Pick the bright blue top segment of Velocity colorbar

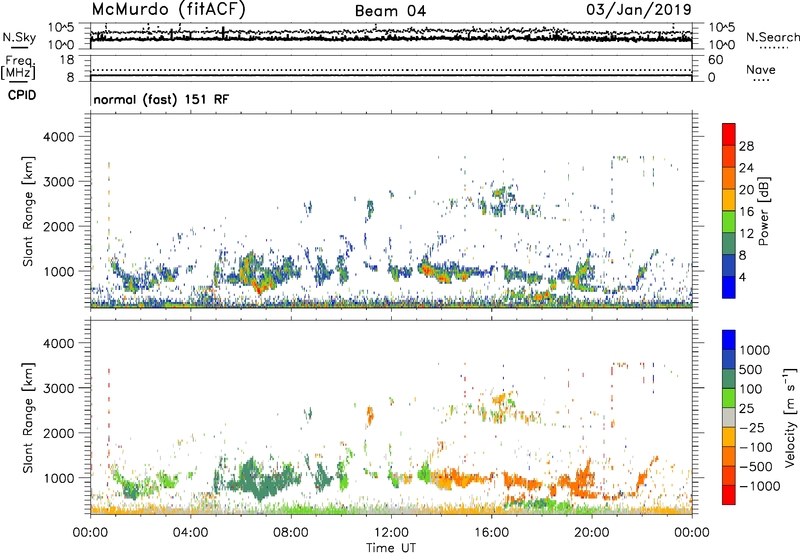tap(729, 340)
